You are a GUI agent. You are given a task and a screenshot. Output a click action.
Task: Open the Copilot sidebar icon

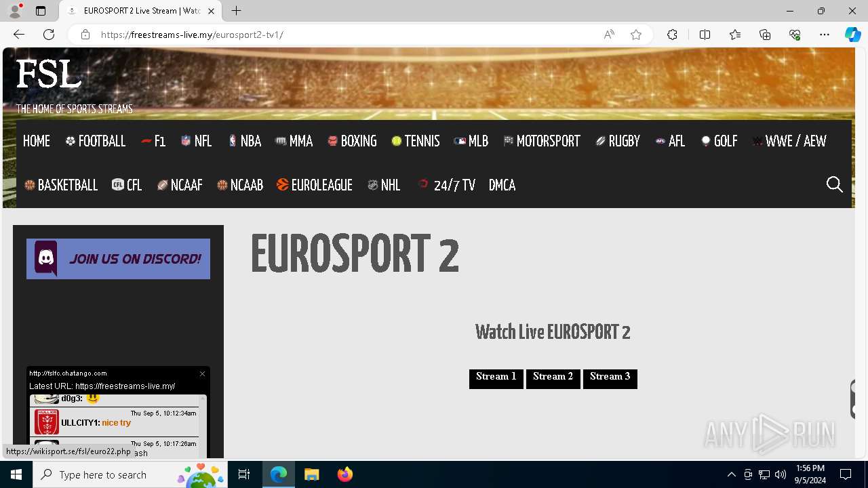852,35
